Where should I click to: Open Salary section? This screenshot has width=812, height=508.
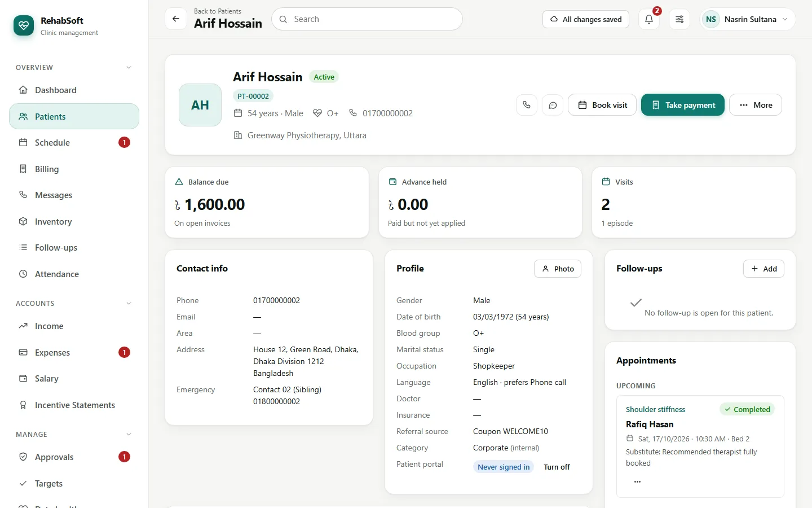pos(74,379)
